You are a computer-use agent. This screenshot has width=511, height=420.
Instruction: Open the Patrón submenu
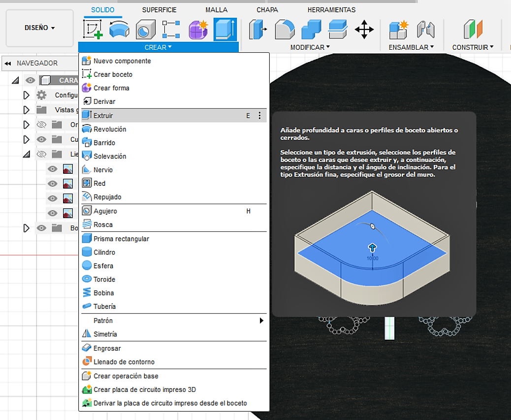174,321
